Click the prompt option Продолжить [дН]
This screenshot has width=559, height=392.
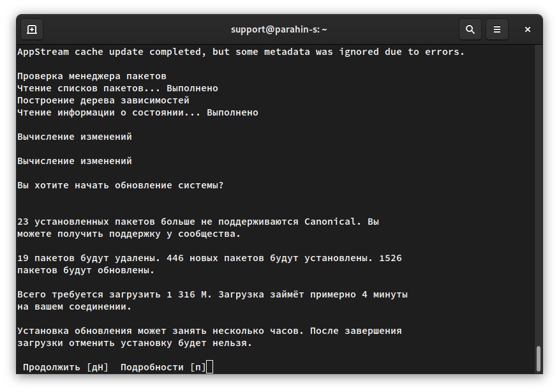[x=66, y=367]
